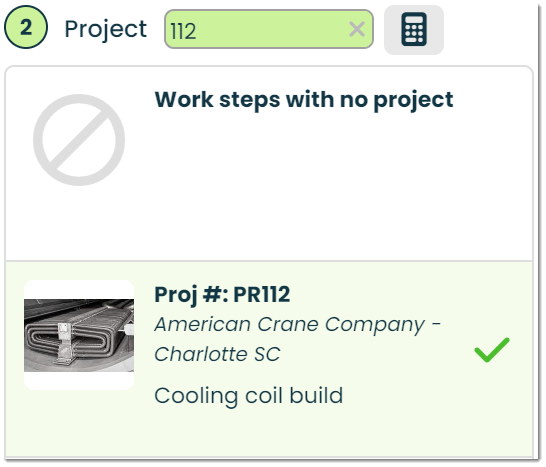
Task: Open the calculator keypad button
Action: 414,30
